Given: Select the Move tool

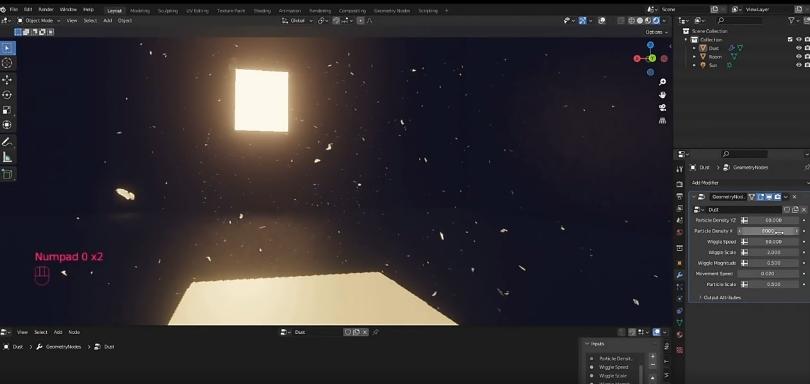Looking at the screenshot, I should [7, 80].
